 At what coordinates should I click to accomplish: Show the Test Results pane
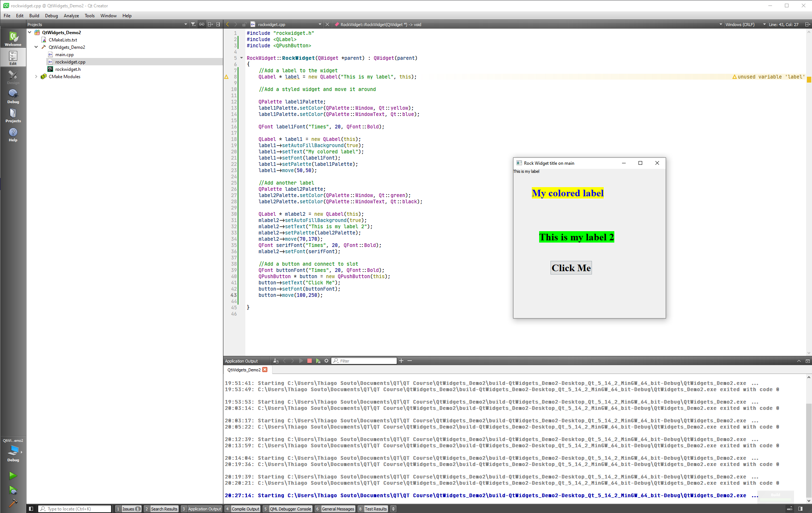(373, 509)
